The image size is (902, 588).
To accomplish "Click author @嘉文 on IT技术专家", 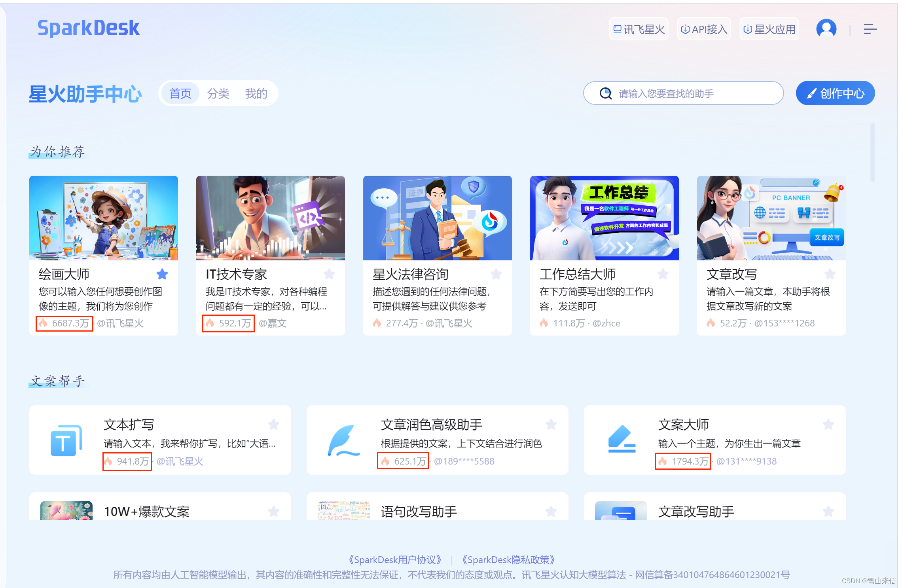I will [x=273, y=323].
